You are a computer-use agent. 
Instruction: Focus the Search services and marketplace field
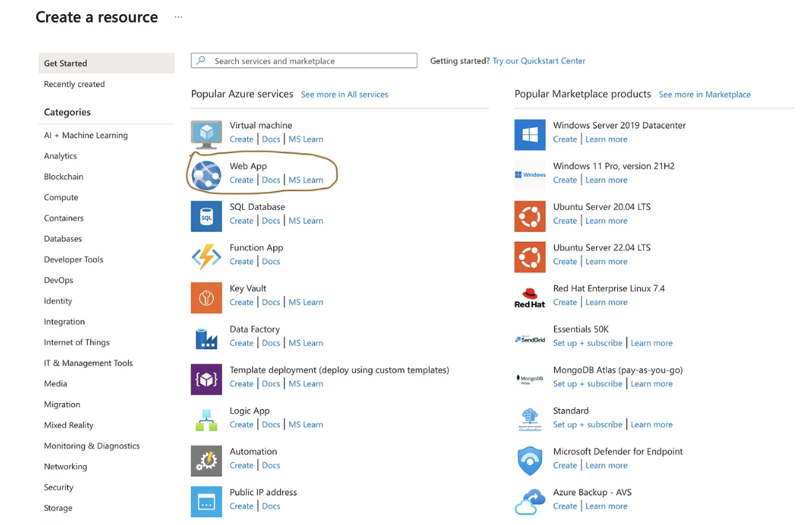pos(311,61)
